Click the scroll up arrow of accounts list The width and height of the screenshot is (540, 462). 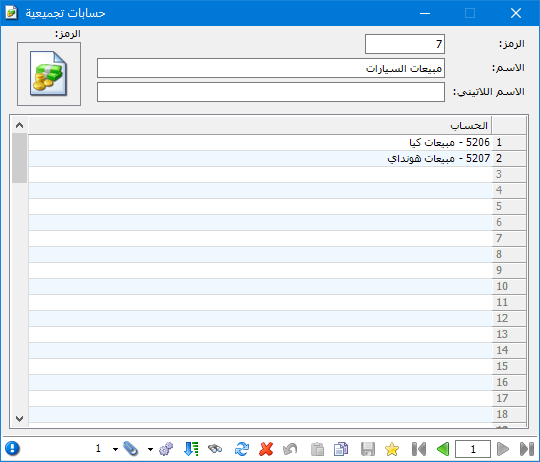click(20, 125)
